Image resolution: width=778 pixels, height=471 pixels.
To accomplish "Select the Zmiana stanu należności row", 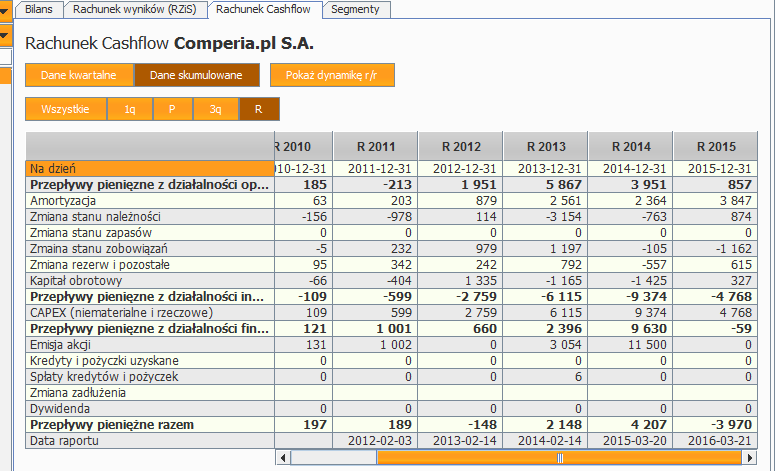I will click(150, 216).
